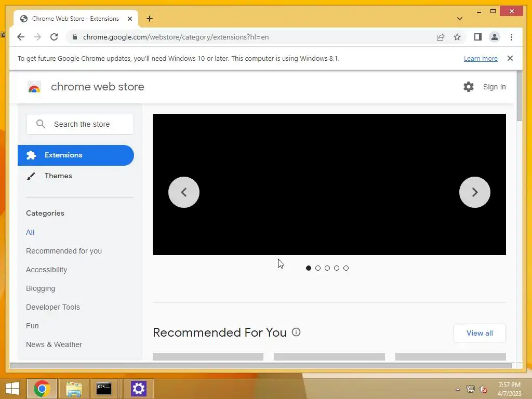Show next carousel slide
The height and width of the screenshot is (399, 532).
[x=475, y=192]
